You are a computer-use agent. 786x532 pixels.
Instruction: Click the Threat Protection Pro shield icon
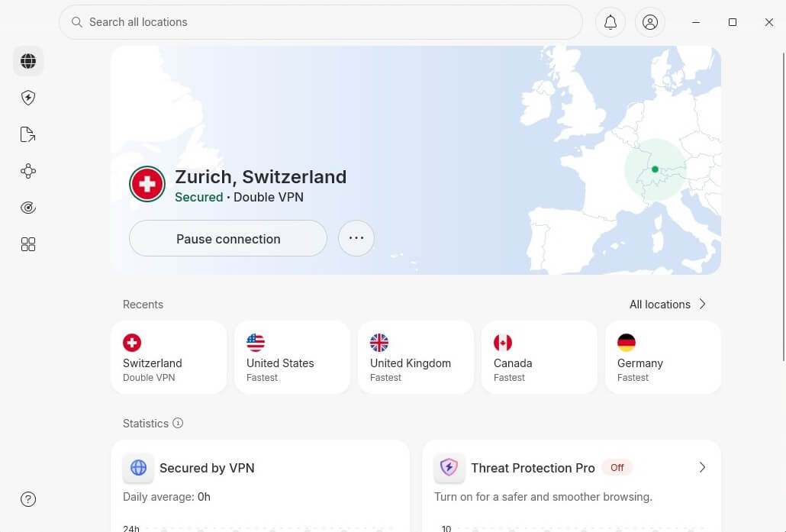click(x=449, y=468)
